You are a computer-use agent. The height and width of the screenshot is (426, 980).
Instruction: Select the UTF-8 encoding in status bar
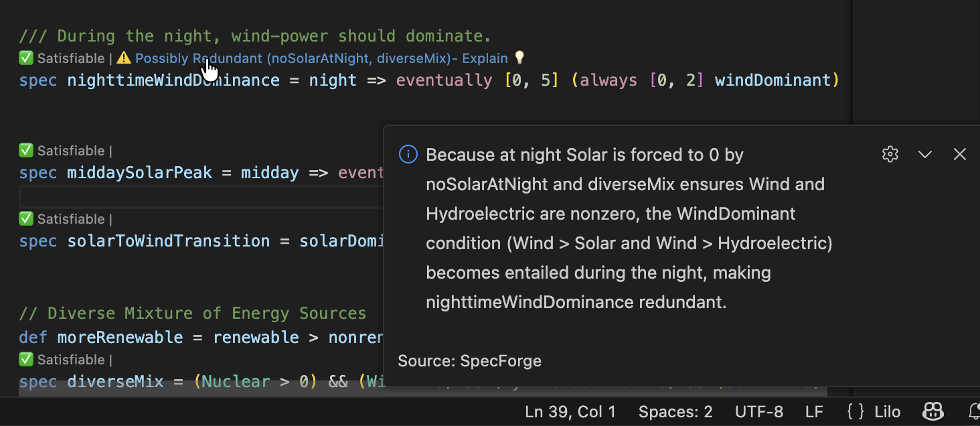758,411
